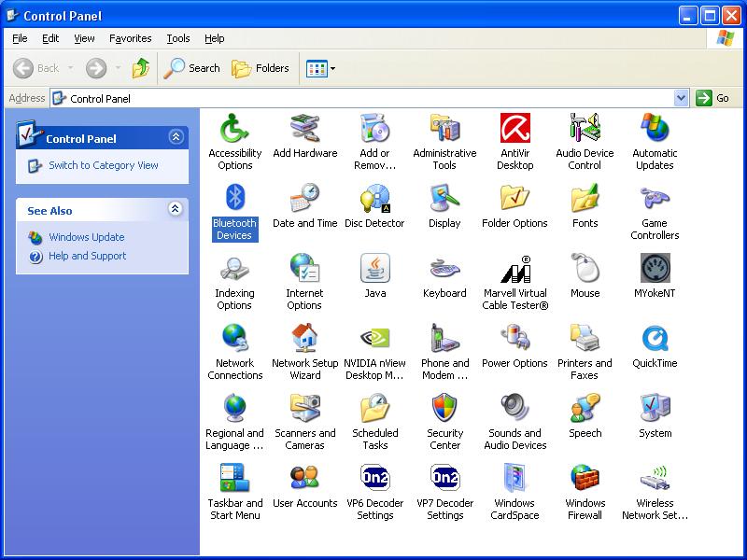
Task: Open the MYokeNT icon
Action: [655, 268]
